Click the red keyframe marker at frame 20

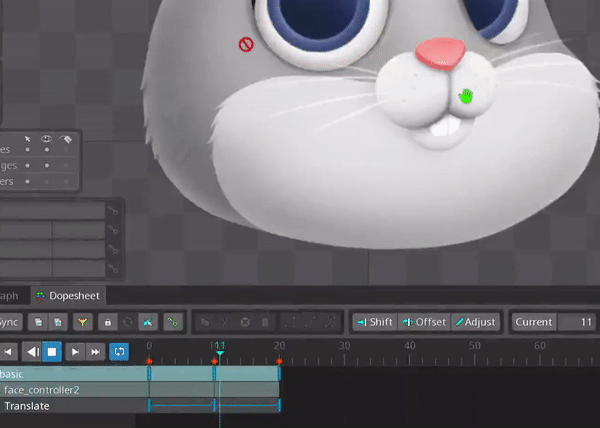tap(279, 361)
